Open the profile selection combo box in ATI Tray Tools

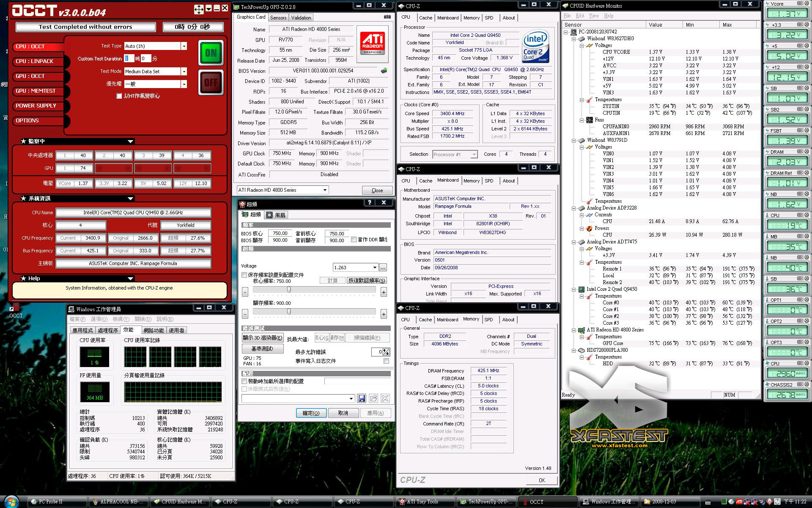[x=298, y=398]
